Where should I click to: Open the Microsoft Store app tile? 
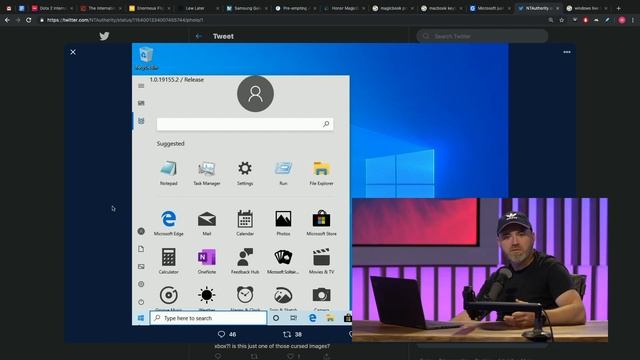click(321, 223)
